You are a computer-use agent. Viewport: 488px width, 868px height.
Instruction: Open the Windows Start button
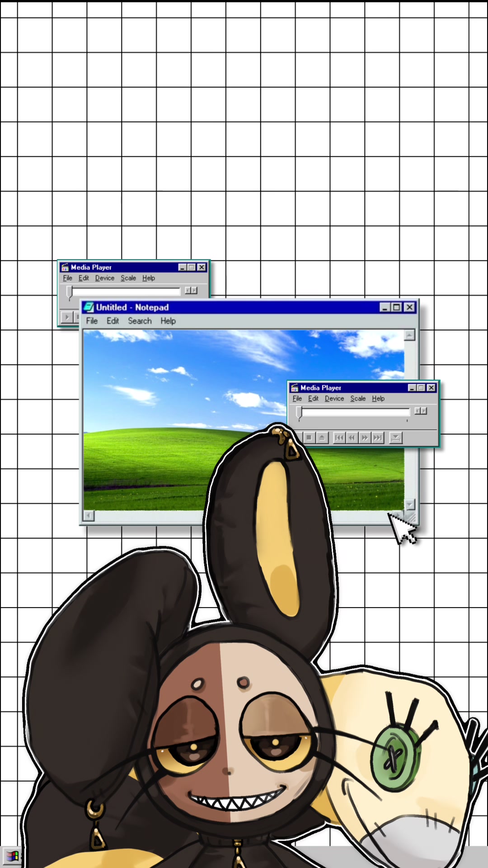pyautogui.click(x=11, y=856)
